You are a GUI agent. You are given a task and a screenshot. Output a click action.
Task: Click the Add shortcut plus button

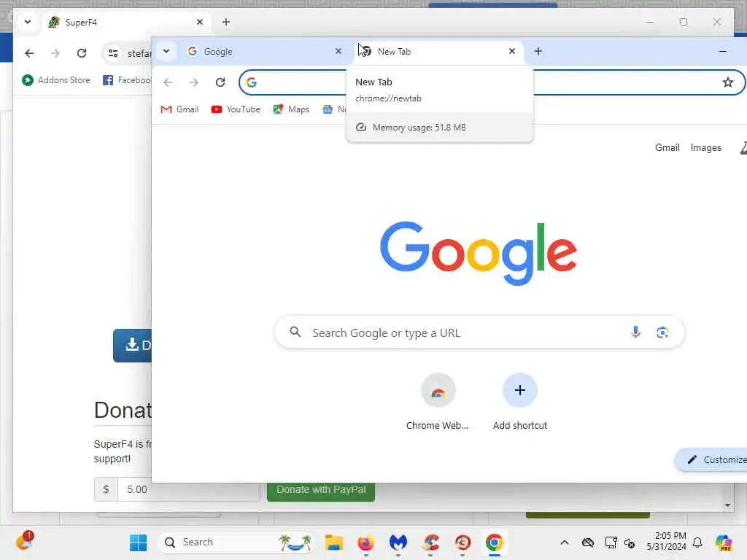pos(519,391)
